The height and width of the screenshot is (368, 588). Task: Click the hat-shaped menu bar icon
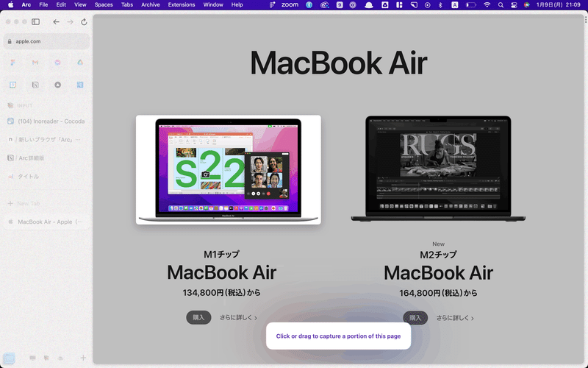tap(369, 5)
